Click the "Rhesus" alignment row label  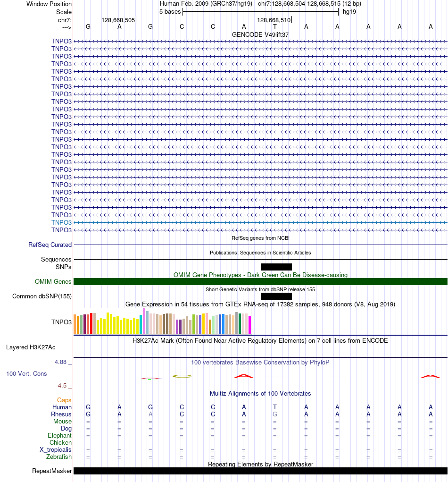(x=61, y=414)
